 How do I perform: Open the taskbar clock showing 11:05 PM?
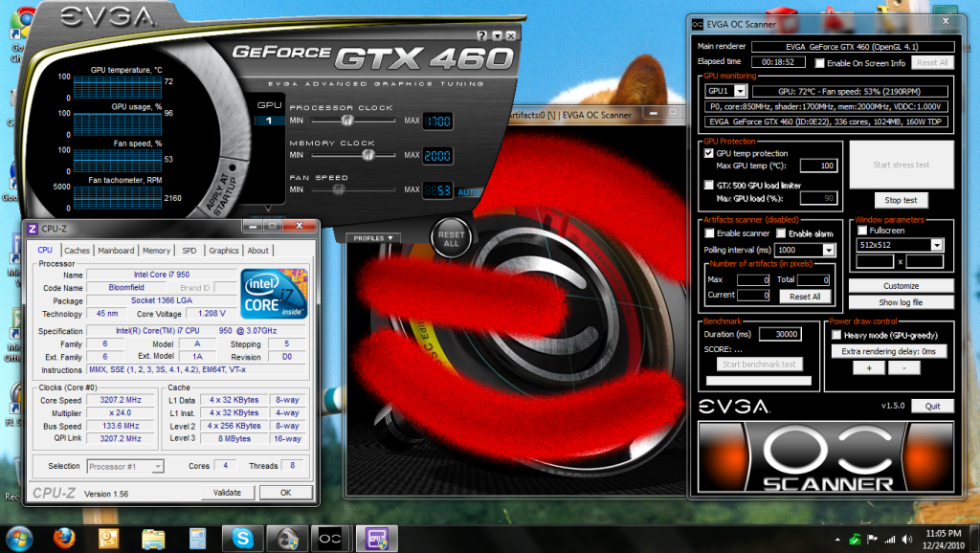[943, 539]
